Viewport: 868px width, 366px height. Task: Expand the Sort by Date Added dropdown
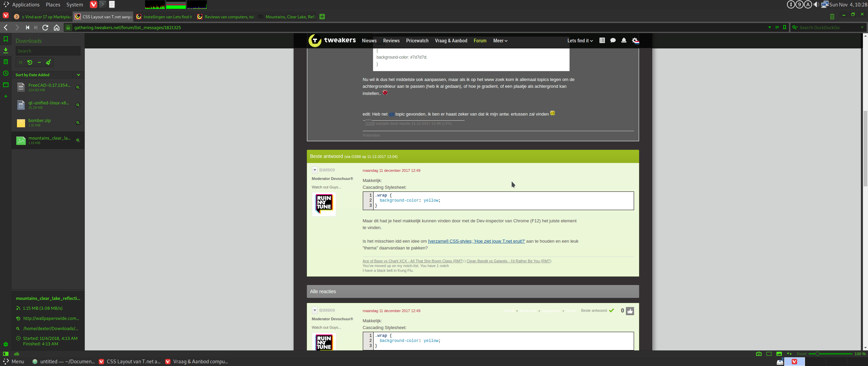tap(78, 75)
